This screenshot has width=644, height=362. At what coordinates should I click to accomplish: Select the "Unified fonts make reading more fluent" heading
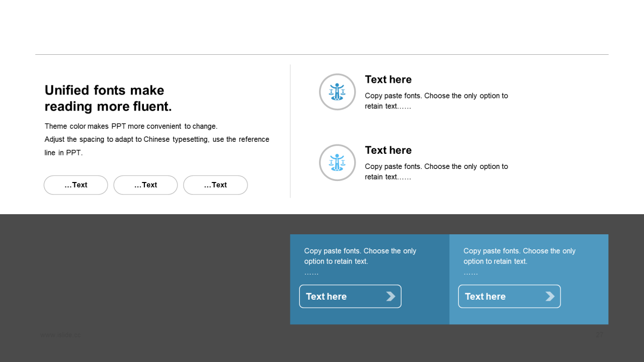click(x=108, y=98)
